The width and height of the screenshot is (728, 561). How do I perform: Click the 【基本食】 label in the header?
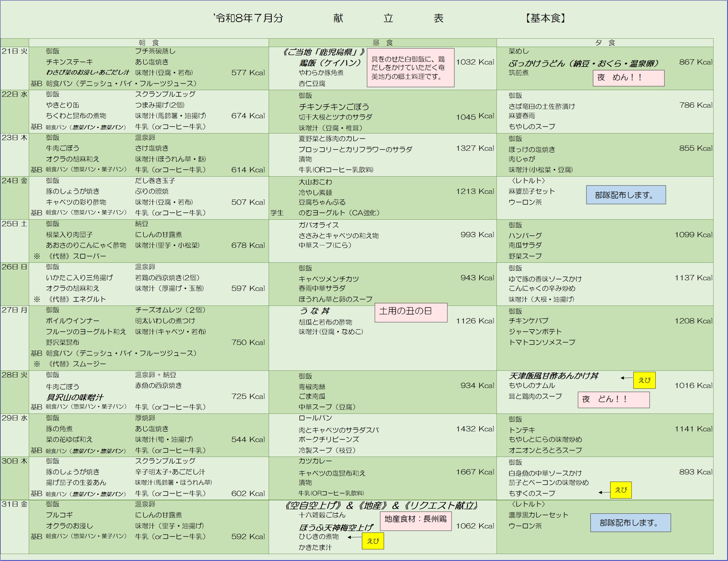pyautogui.click(x=545, y=18)
